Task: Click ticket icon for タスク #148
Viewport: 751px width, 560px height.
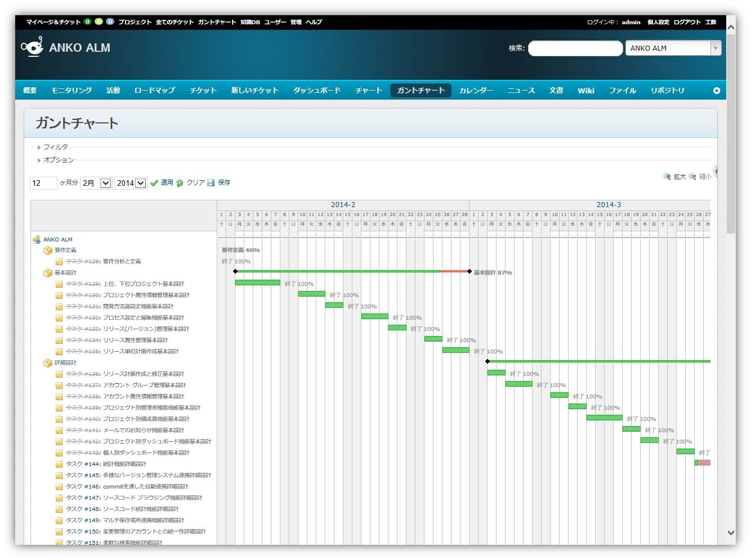Action: click(x=59, y=509)
